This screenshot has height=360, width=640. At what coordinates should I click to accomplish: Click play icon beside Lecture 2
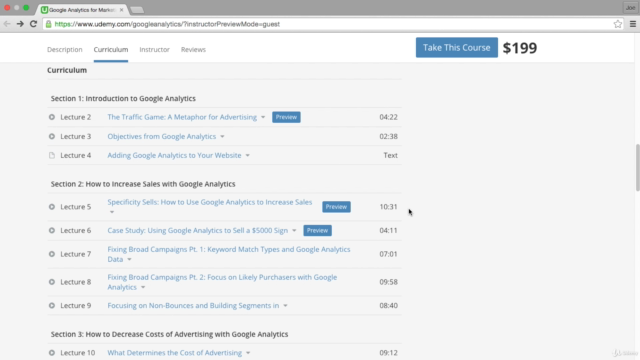(x=52, y=117)
